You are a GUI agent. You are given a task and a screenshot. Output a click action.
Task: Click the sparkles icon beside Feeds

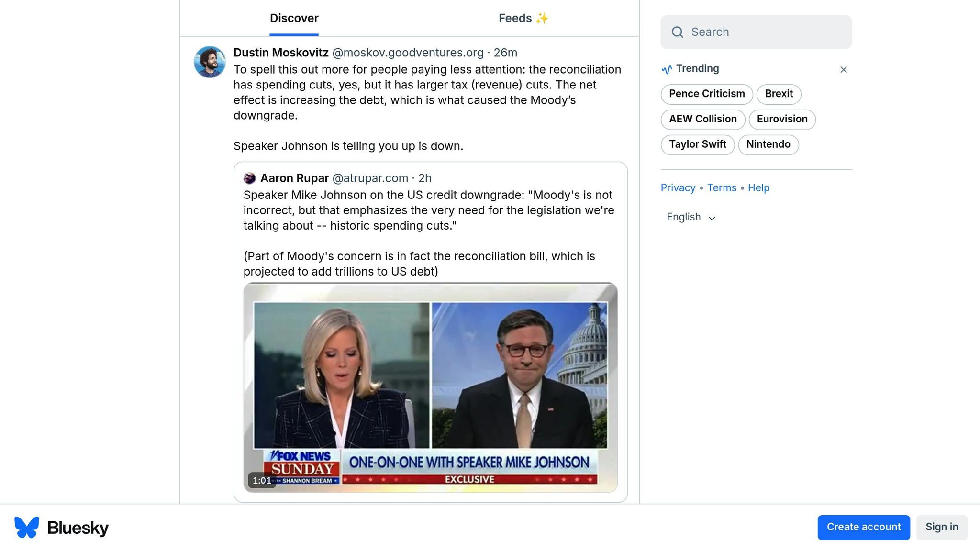(542, 18)
